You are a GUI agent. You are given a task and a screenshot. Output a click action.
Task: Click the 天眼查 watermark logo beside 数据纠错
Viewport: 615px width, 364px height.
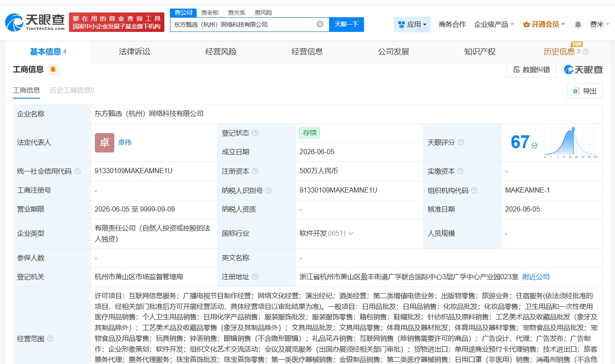click(x=584, y=70)
